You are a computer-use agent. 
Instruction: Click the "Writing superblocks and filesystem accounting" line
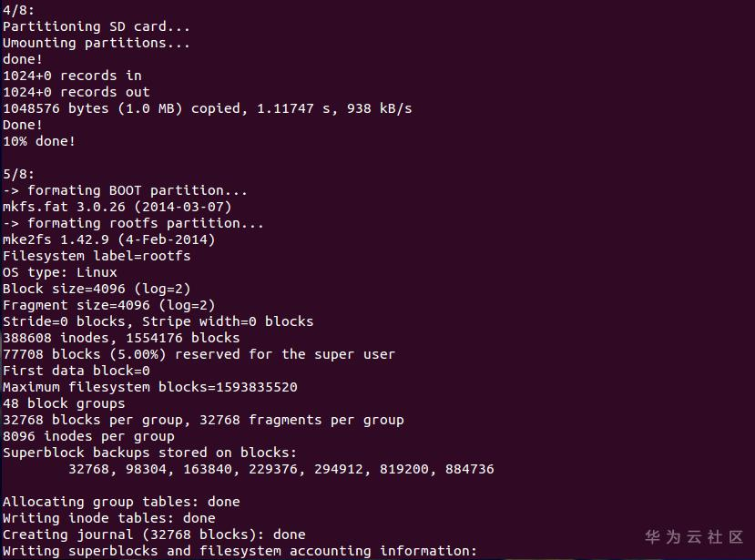(x=240, y=551)
